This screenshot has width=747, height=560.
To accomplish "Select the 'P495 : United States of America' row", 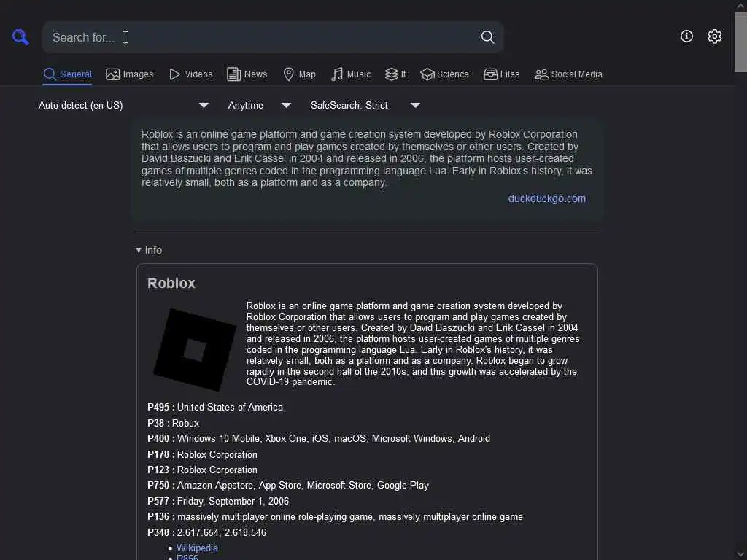I will click(x=215, y=407).
